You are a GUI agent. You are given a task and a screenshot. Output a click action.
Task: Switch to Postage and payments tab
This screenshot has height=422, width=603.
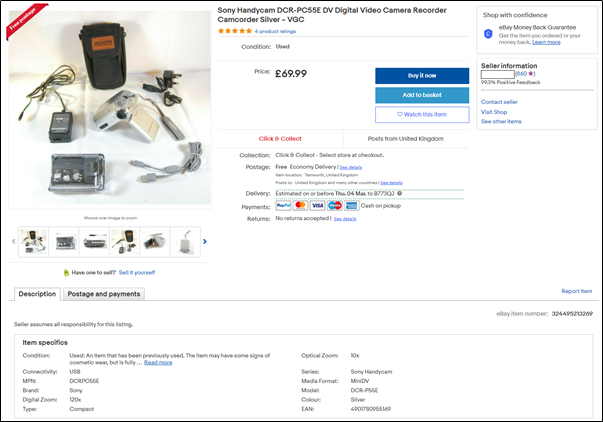point(104,294)
